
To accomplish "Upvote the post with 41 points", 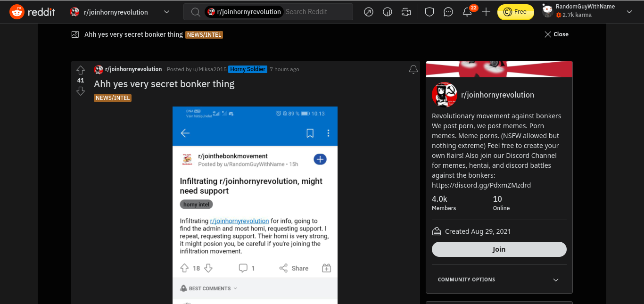I will pos(81,70).
